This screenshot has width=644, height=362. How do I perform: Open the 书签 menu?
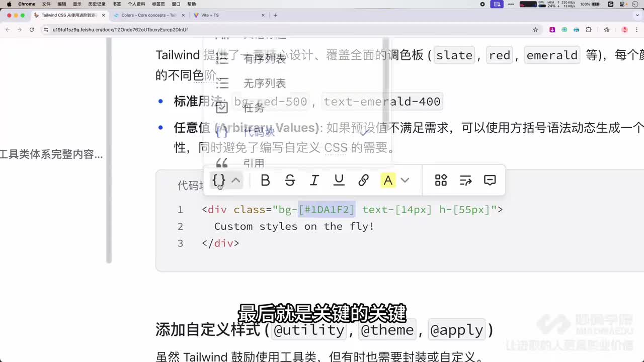click(117, 4)
